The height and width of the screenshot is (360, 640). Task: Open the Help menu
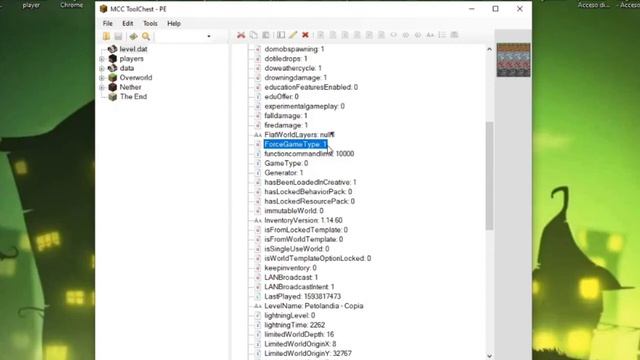coord(174,23)
